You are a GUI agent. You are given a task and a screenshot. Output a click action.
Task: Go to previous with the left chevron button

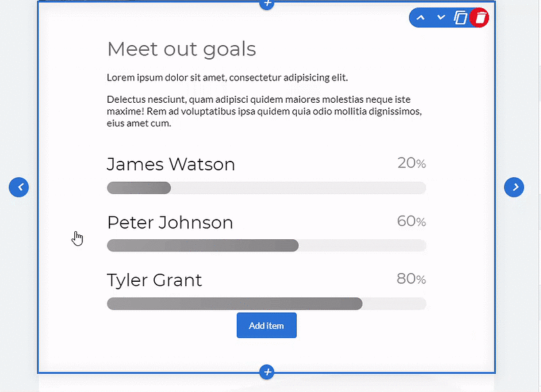(x=19, y=187)
